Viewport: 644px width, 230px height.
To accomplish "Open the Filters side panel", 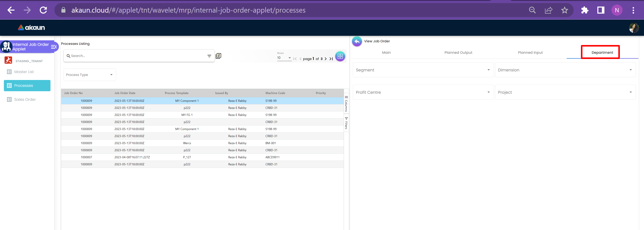I will click(346, 123).
